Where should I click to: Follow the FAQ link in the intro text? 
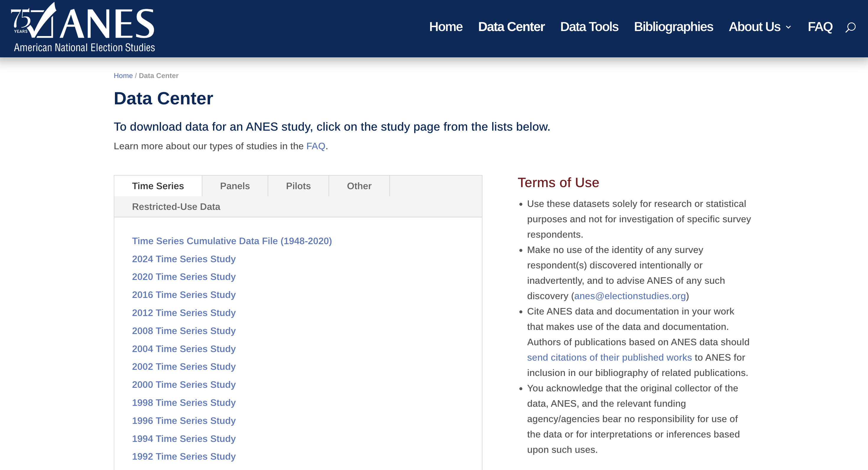316,146
